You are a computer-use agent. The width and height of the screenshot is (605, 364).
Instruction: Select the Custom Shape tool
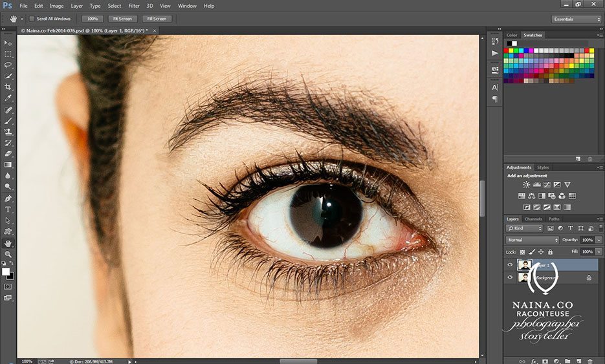pos(8,231)
